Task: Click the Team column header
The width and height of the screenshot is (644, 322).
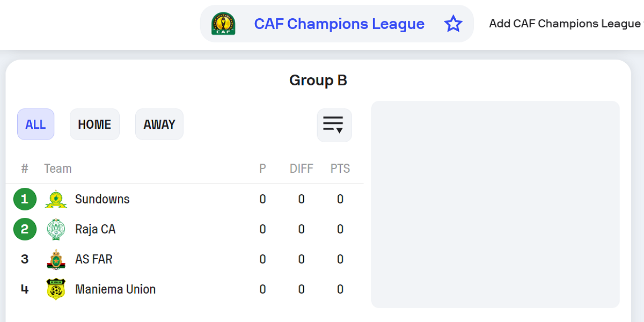Action: (x=57, y=169)
